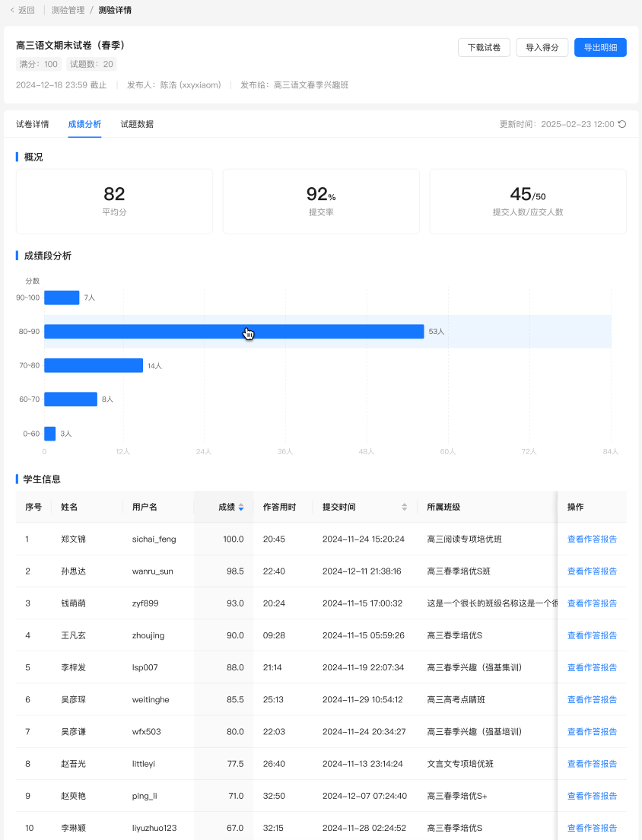View answer report for 赵吾光

[x=592, y=764]
